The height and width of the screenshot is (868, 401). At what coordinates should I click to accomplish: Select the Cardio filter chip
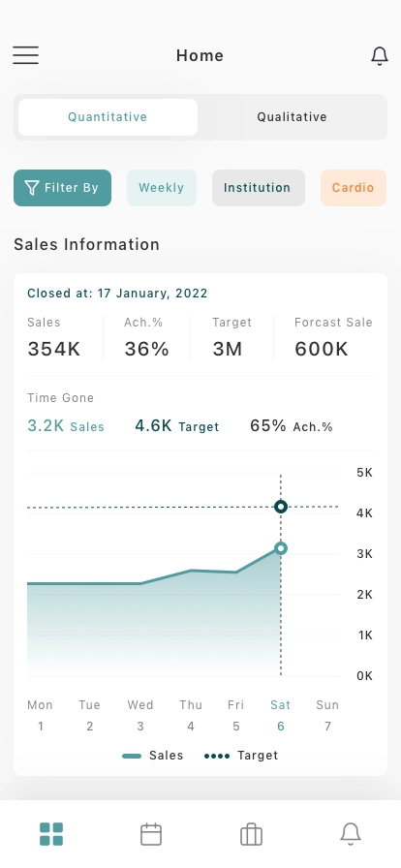pyautogui.click(x=354, y=188)
